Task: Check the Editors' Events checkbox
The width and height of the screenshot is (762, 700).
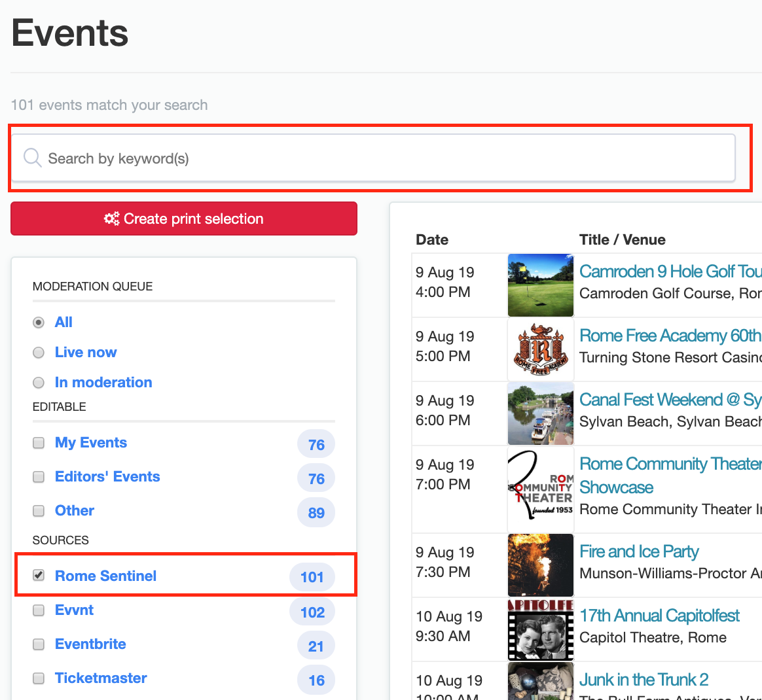Action: click(x=39, y=477)
